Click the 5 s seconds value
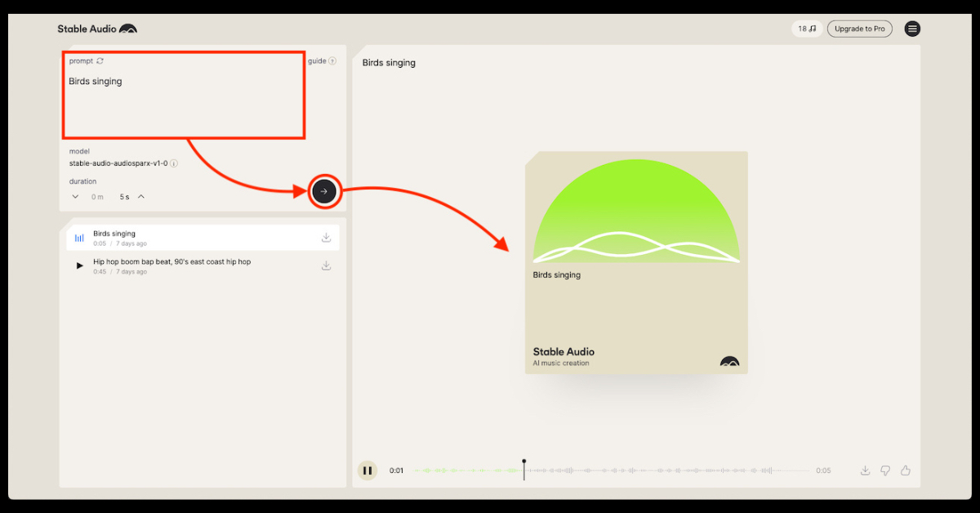Viewport: 980px width, 513px height. 124,197
